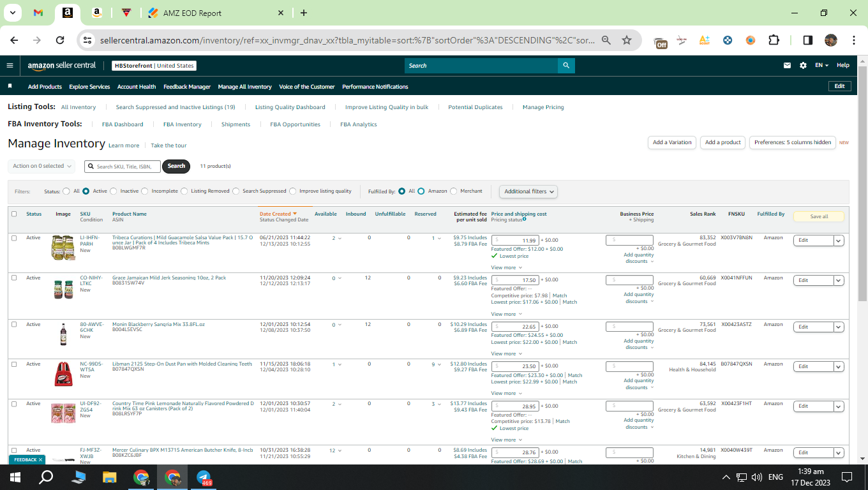Click the volume speaker icon in system tray

coord(757,477)
